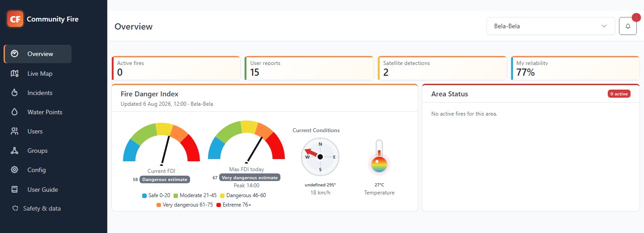Click the Groups network icon
The image size is (644, 233).
coord(14,151)
